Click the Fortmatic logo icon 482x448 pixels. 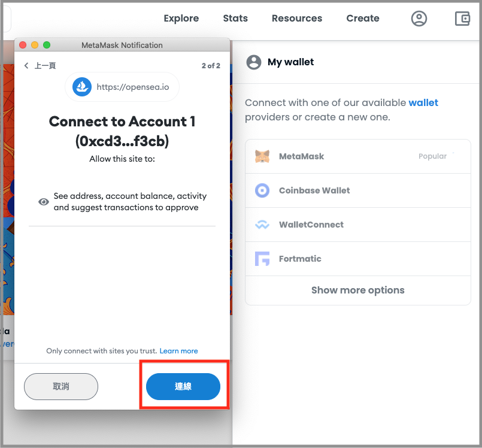[x=262, y=259]
